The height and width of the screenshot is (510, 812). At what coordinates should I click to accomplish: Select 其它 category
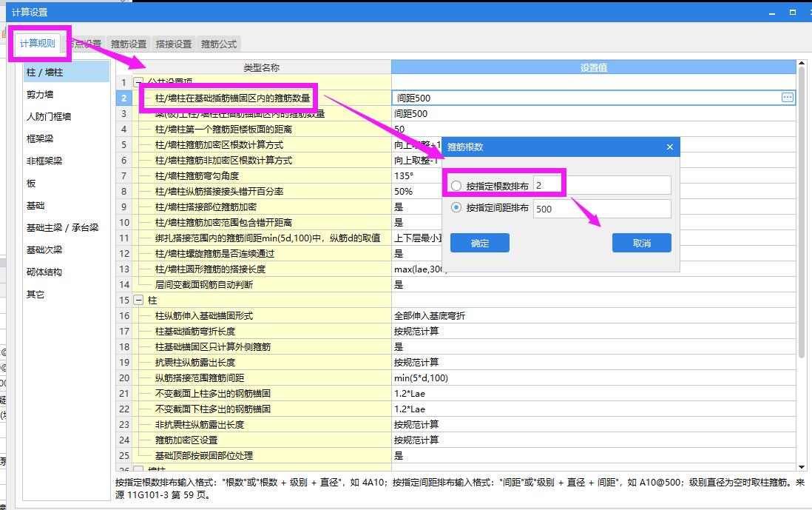tap(67, 295)
